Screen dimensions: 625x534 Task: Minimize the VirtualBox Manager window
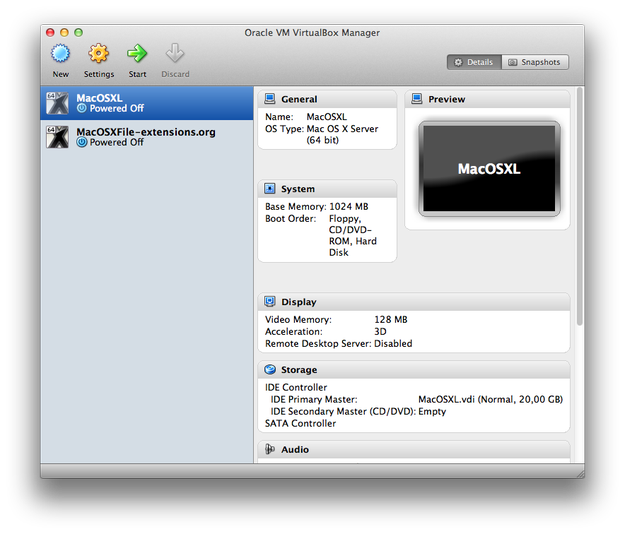click(64, 32)
